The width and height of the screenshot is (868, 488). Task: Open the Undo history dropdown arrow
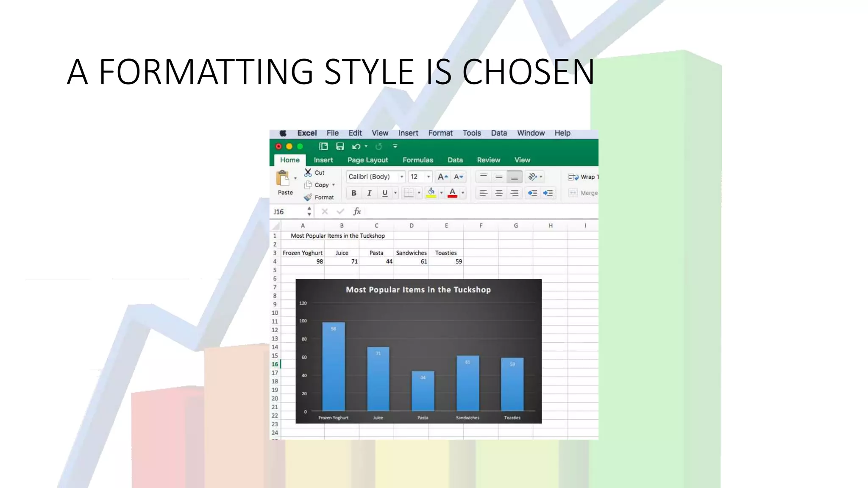click(366, 147)
